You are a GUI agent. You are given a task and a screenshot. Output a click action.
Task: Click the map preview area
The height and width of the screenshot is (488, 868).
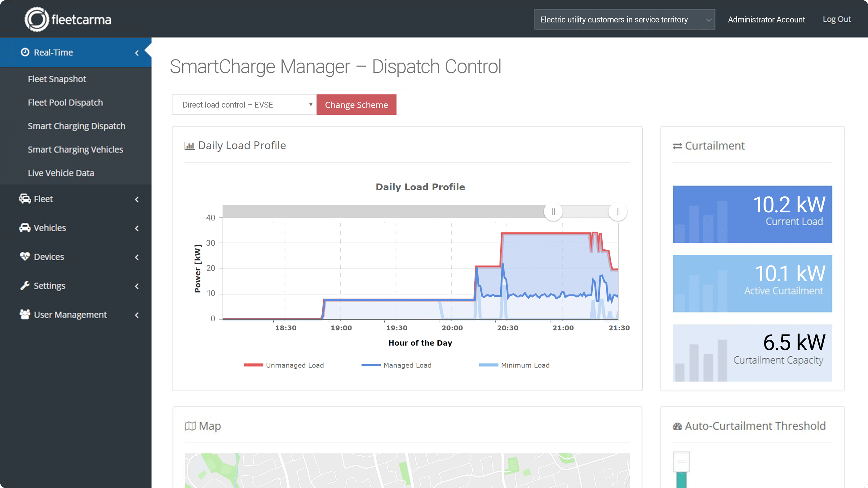coord(407,470)
